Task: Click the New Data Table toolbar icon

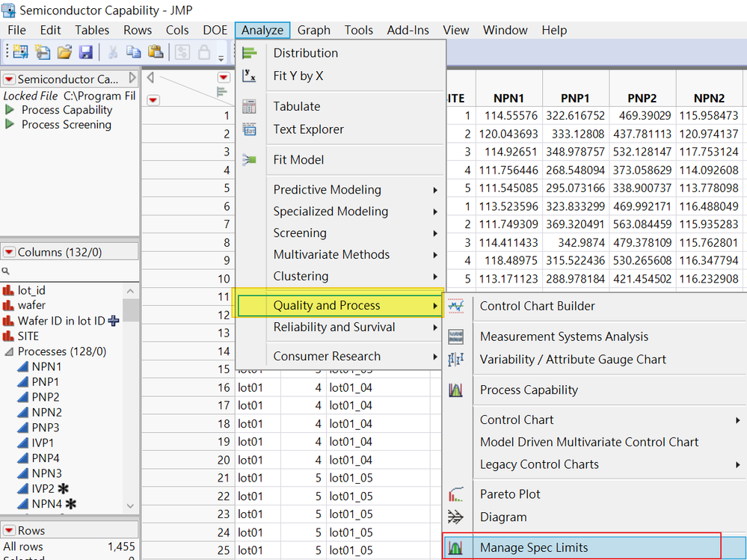Action: [19, 52]
